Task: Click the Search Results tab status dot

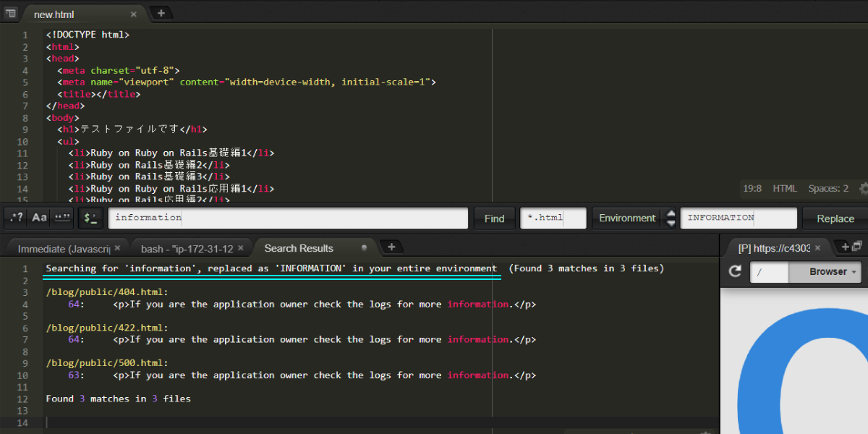Action: 364,248
